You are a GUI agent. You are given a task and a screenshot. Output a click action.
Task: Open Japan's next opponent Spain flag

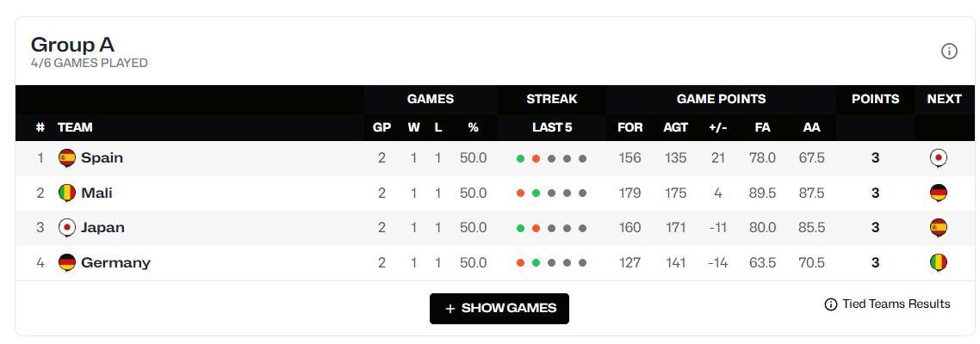pyautogui.click(x=938, y=228)
